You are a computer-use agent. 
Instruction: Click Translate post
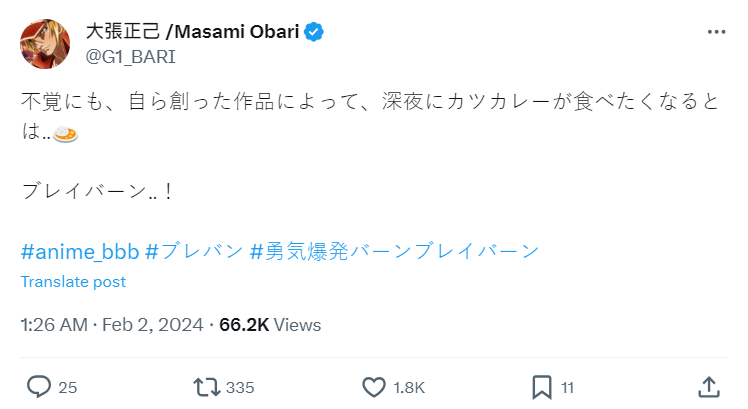73,282
